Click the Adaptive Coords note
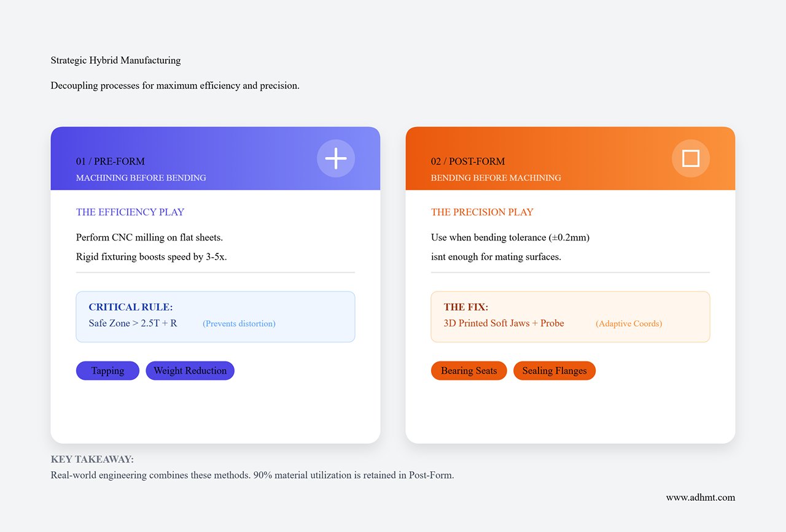786x532 pixels. click(x=628, y=323)
